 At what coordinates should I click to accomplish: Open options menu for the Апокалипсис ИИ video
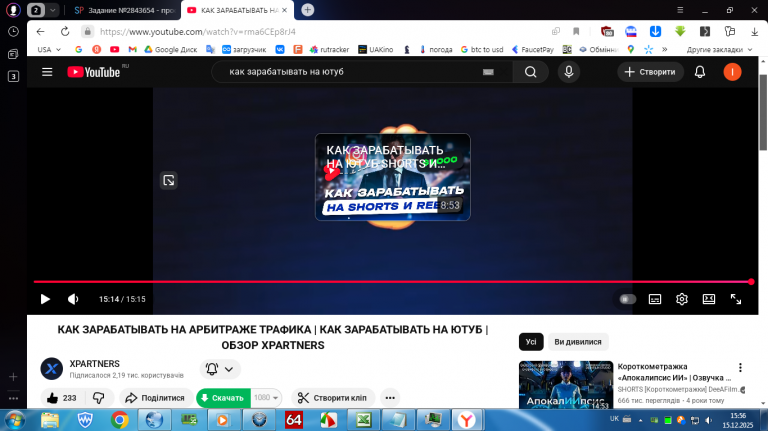(740, 367)
